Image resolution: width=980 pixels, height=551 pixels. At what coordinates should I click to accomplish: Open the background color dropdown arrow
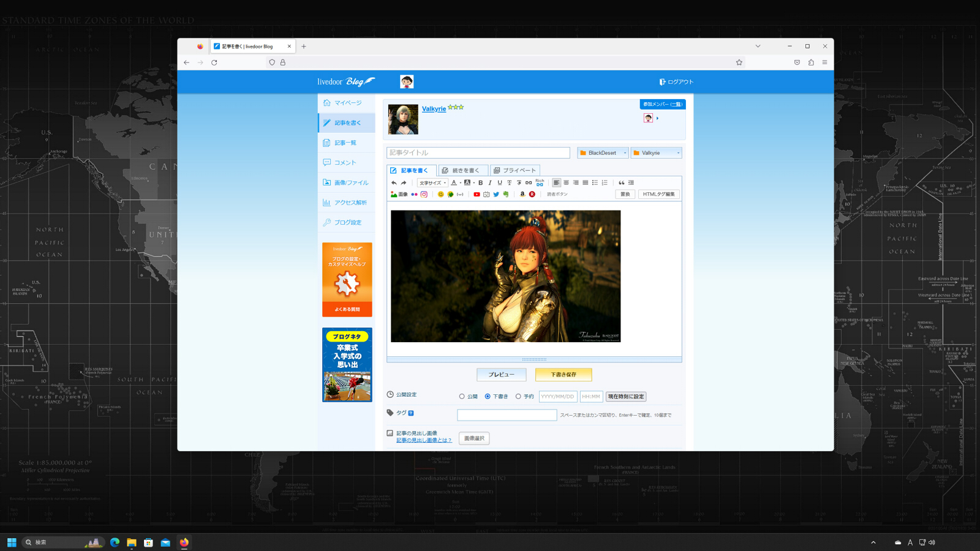(x=474, y=183)
